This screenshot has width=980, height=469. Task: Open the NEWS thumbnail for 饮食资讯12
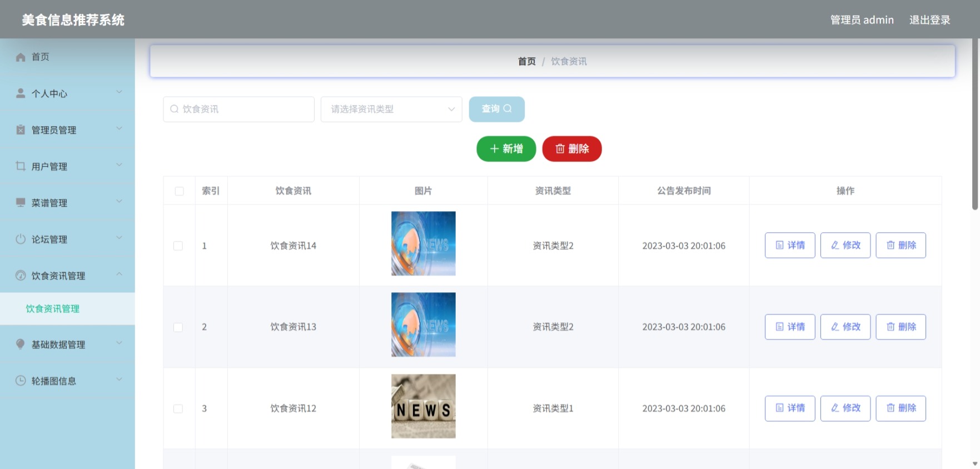click(424, 406)
